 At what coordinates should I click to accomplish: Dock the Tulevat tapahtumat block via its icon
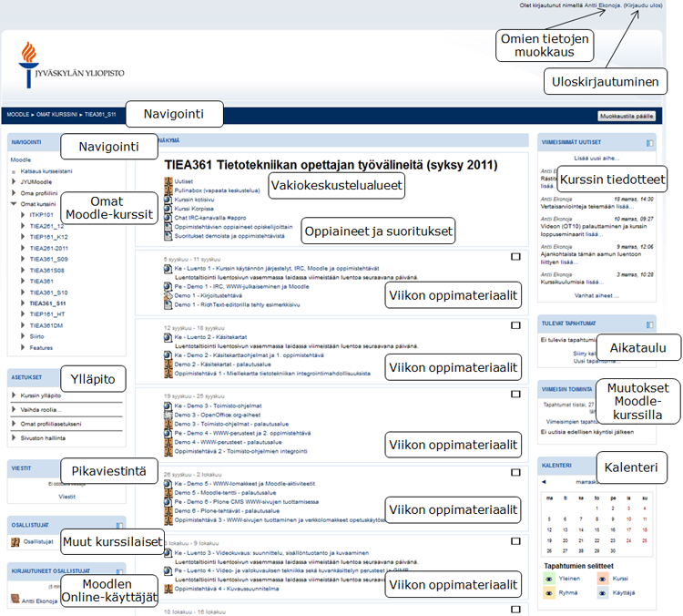[650, 324]
